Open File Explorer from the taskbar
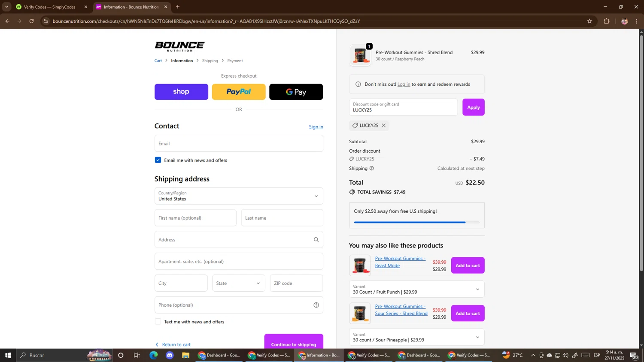 point(186,355)
